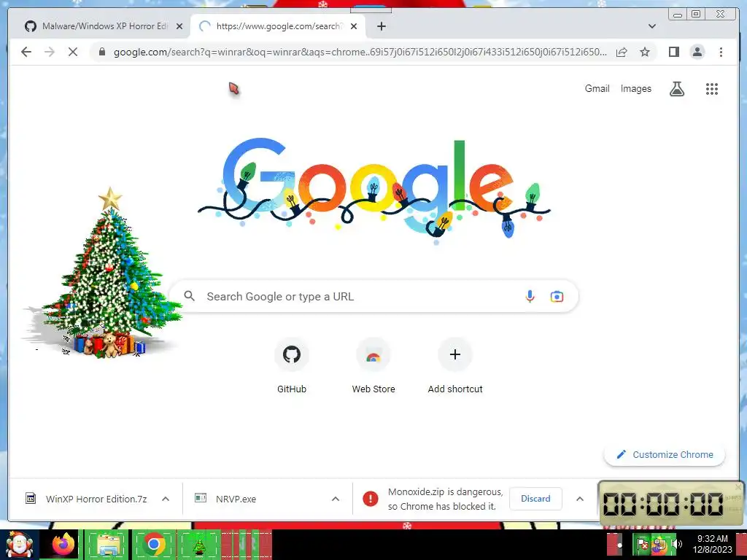Screen dimensions: 747x560
Task: Open the Gmail link
Action: pyautogui.click(x=597, y=88)
